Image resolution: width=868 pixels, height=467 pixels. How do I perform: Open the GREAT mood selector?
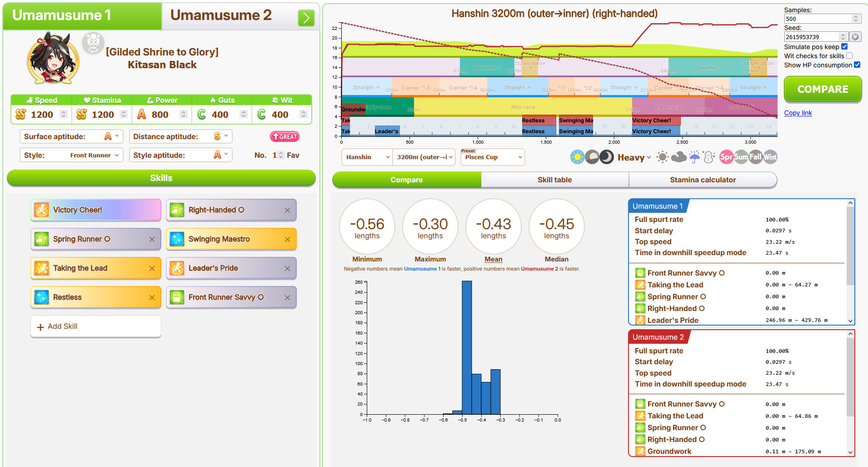[x=284, y=136]
